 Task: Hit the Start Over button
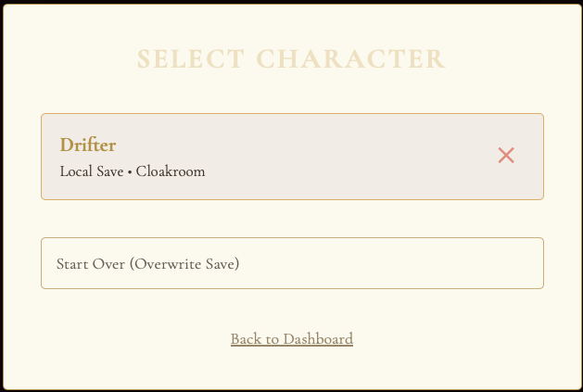292,263
